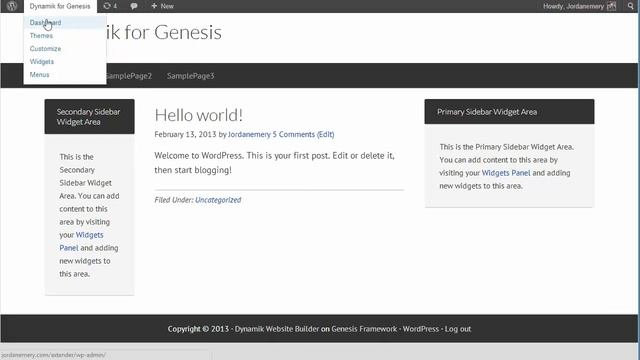
Task: Click the Jordanemery avatar thumbnail
Action: [611, 6]
